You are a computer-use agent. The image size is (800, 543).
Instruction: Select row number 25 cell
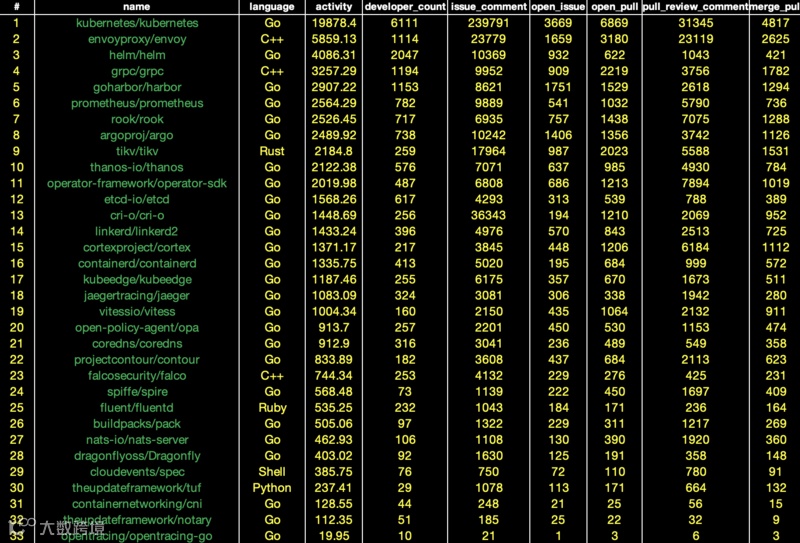16,408
